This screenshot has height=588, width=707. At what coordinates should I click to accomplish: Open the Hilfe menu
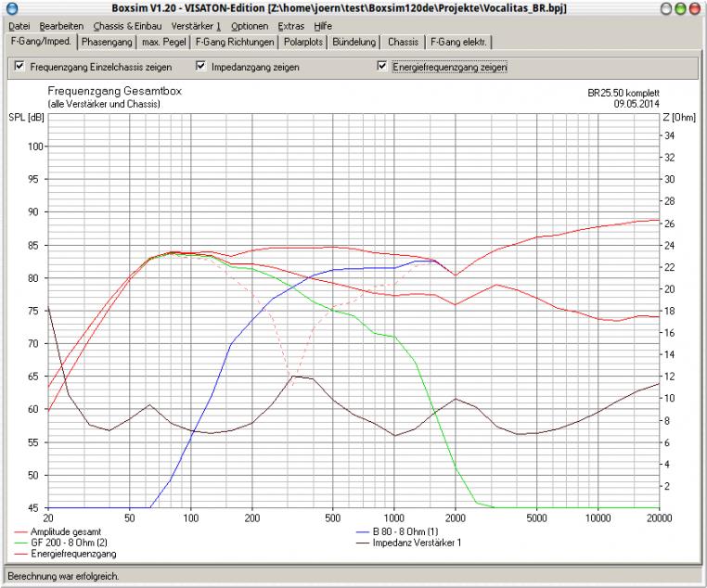323,26
